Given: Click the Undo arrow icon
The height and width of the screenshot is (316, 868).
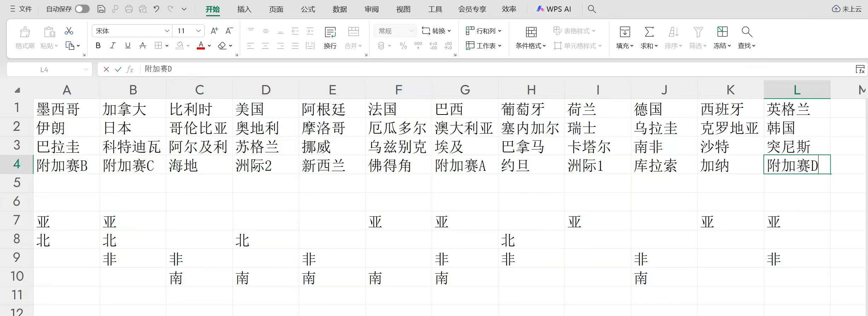Looking at the screenshot, I should 157,9.
